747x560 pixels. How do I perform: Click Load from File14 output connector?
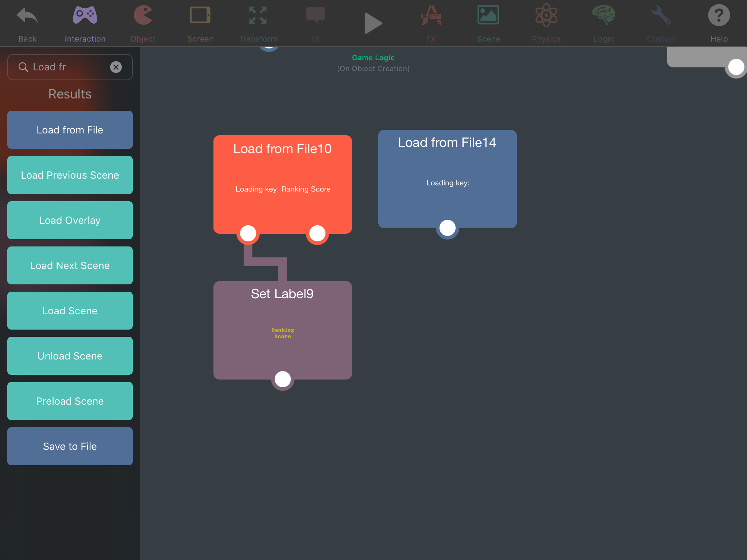click(448, 228)
